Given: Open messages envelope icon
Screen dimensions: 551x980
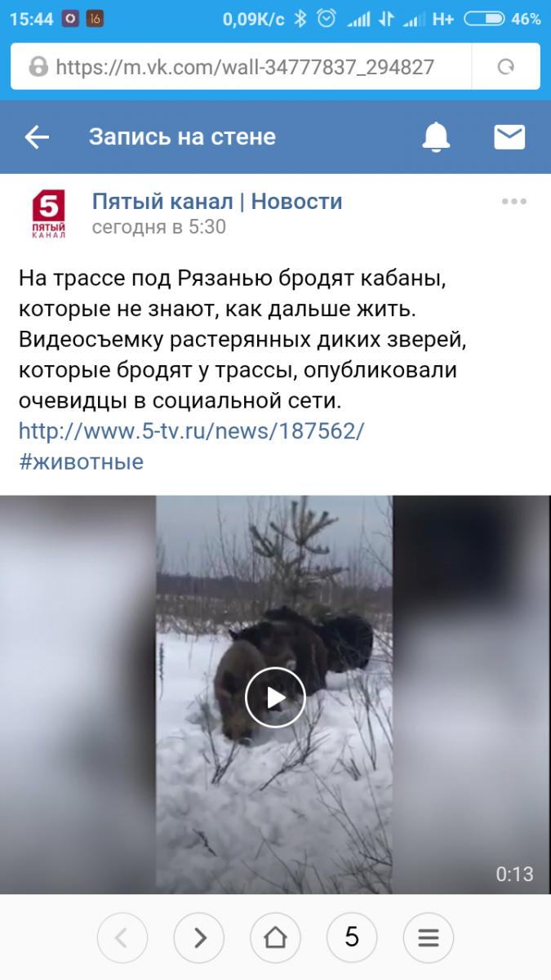Looking at the screenshot, I should pyautogui.click(x=509, y=137).
